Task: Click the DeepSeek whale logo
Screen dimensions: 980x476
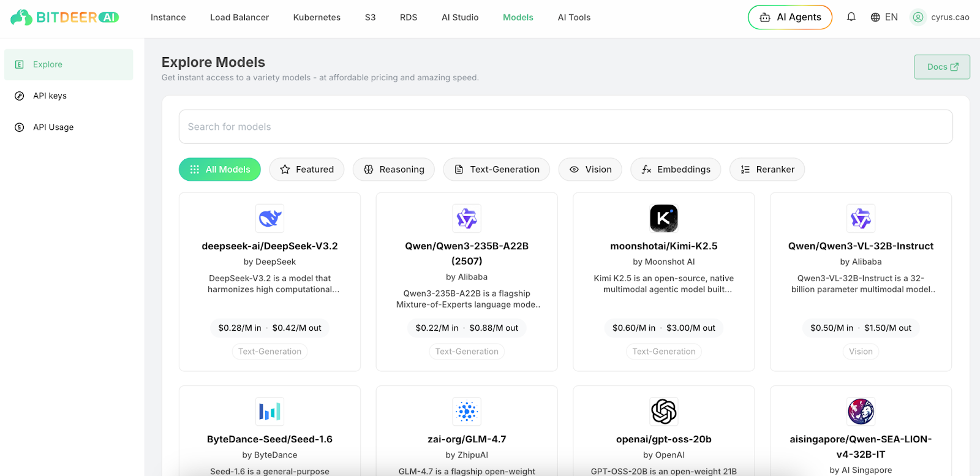Action: coord(269,218)
